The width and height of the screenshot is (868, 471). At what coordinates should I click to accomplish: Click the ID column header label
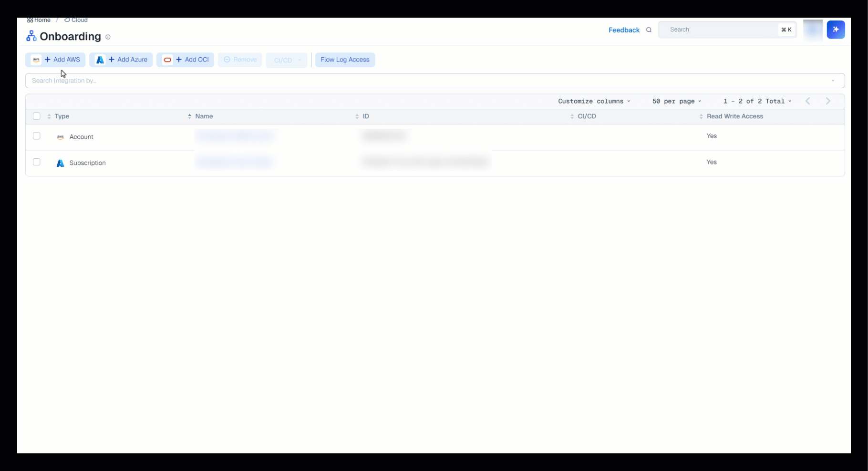pyautogui.click(x=366, y=116)
